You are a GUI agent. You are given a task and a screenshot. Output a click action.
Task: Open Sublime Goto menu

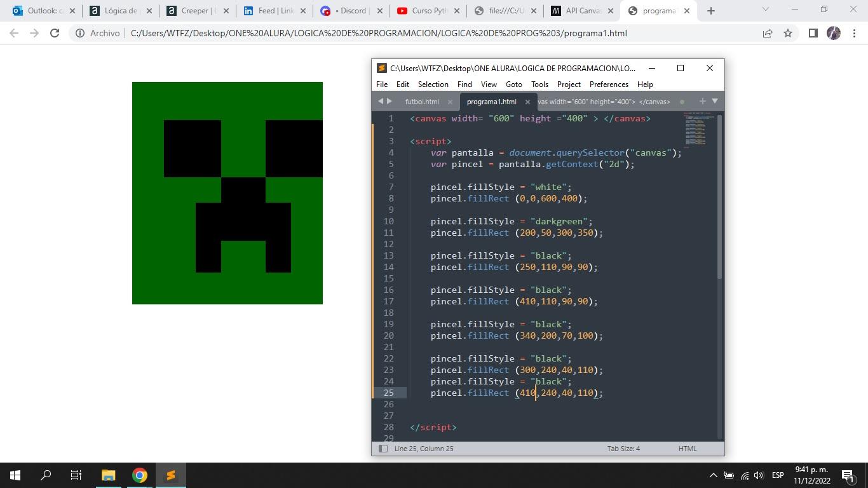pyautogui.click(x=514, y=84)
